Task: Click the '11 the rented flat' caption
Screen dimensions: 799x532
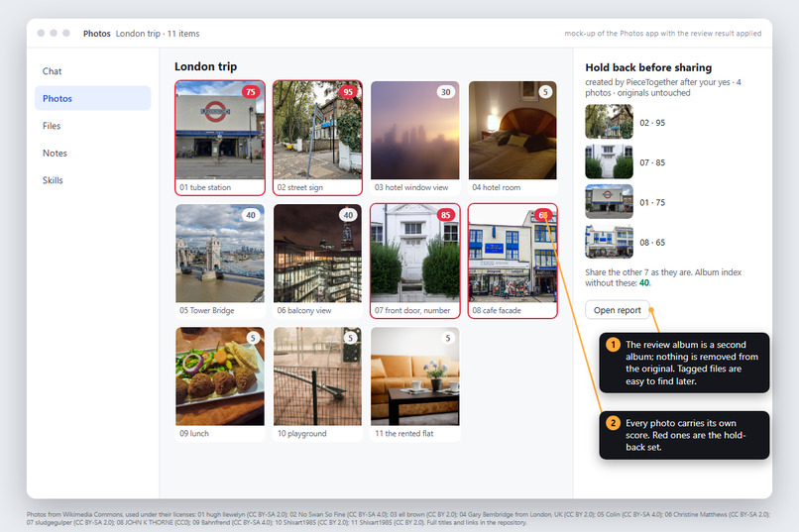Action: tap(404, 433)
